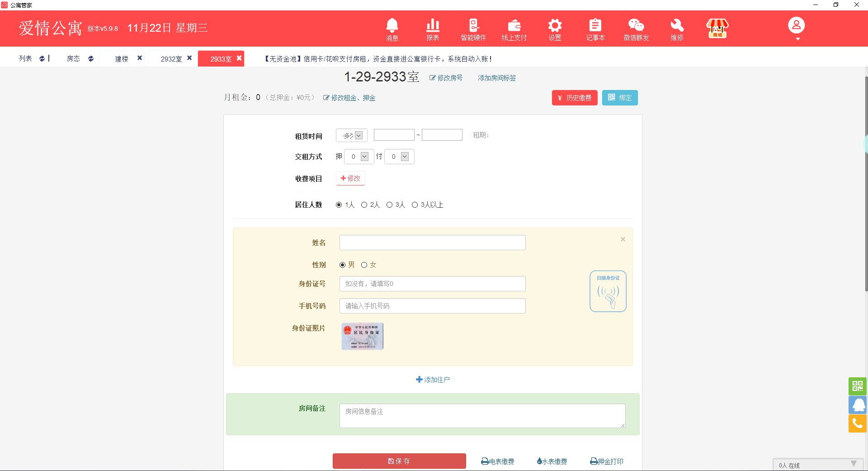This screenshot has width=868, height=471.
Task: Select 女 gender radio button
Action: [364, 265]
